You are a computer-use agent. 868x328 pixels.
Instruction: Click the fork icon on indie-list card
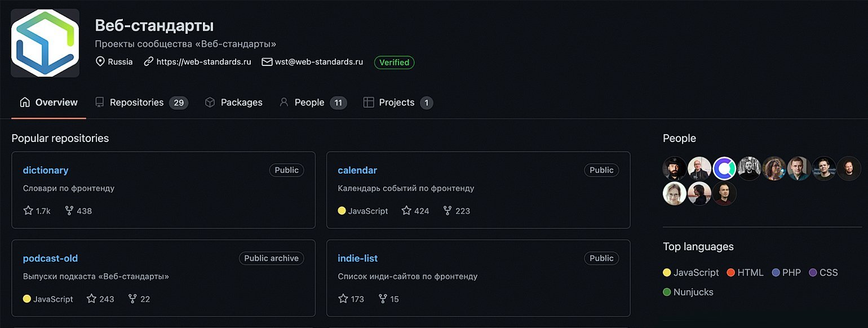point(383,299)
